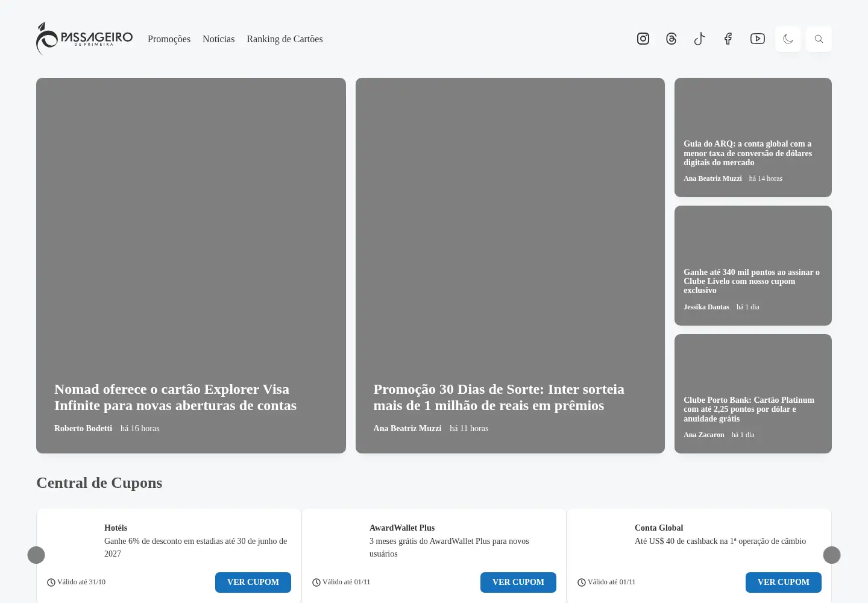Image resolution: width=868 pixels, height=603 pixels.
Task: Click the Hotéis coupon title
Action: tap(116, 528)
